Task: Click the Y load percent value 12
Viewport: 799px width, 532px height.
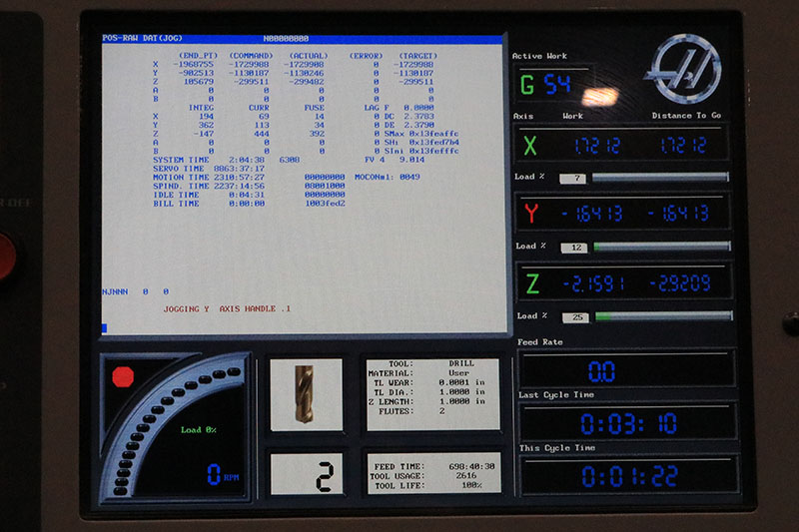Action: (574, 248)
